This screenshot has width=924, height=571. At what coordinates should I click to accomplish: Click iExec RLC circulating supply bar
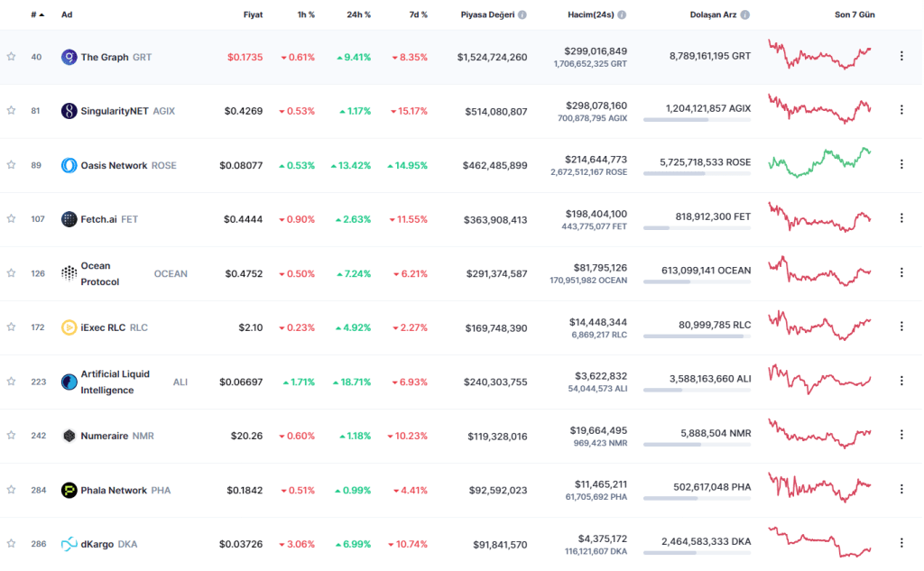coord(698,336)
